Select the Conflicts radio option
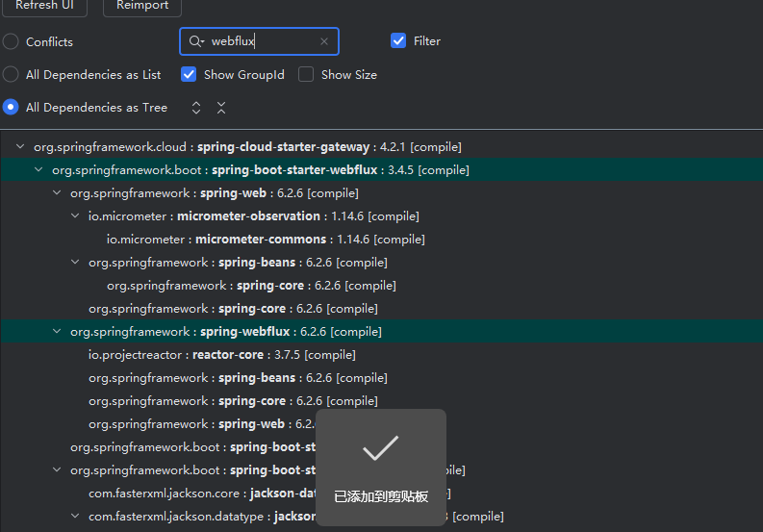This screenshot has width=763, height=532. coord(11,41)
